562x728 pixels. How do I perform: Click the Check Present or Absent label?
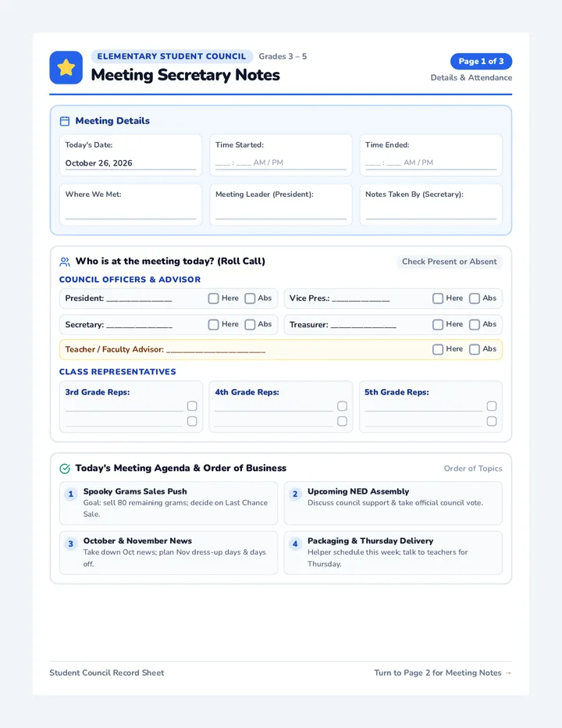coord(450,262)
